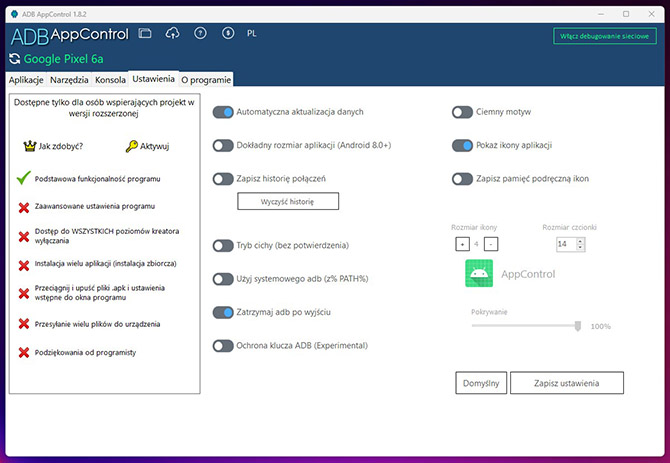Turn off Zatrzymaj adb po wyjściu
The image size is (670, 463).
(x=223, y=312)
